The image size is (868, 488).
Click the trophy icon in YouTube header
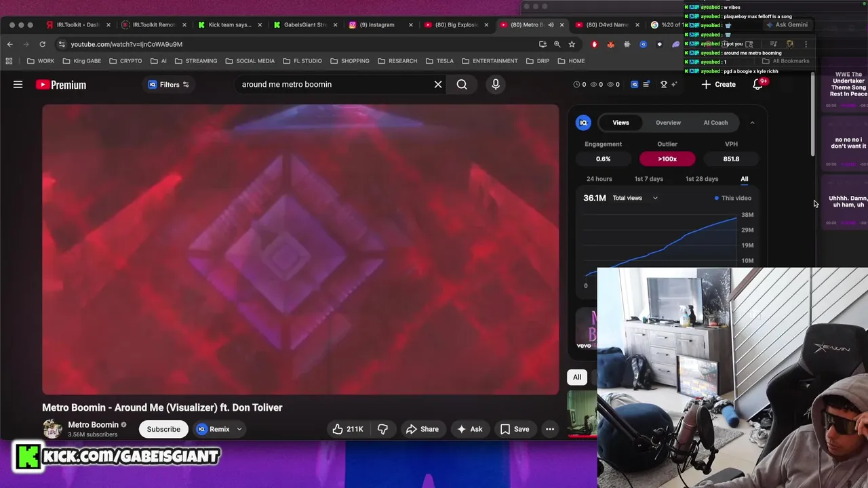point(665,85)
